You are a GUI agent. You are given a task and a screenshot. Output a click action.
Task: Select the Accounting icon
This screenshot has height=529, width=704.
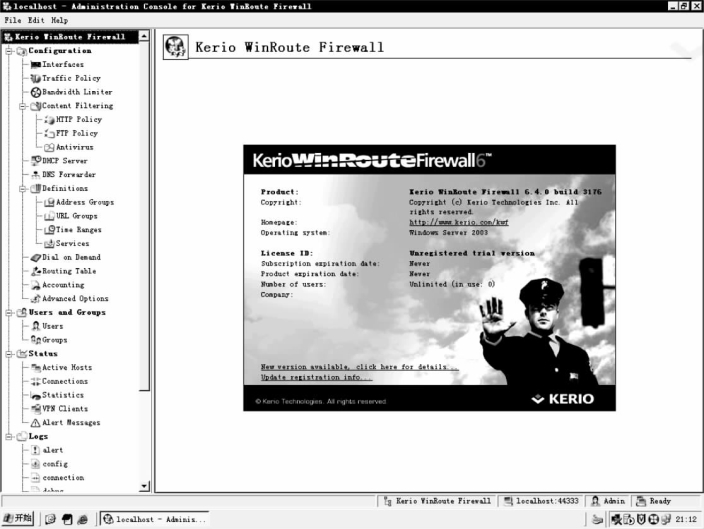(35, 285)
